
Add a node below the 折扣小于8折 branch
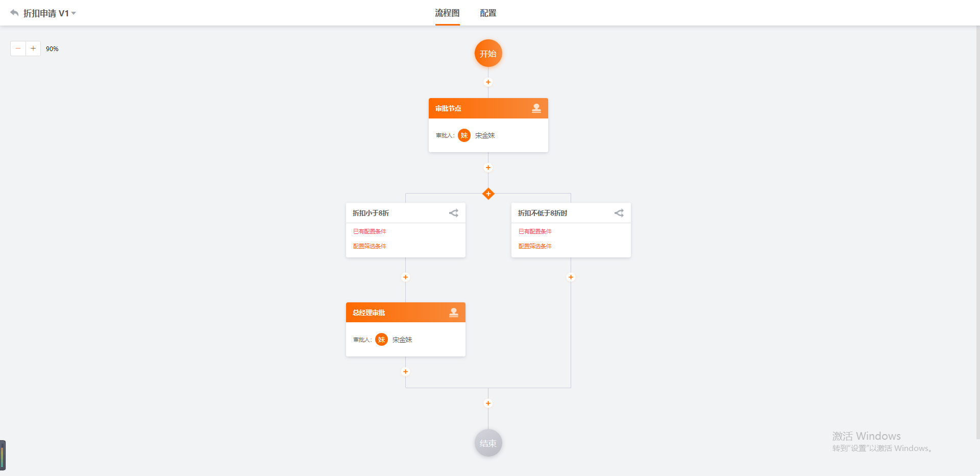[405, 277]
